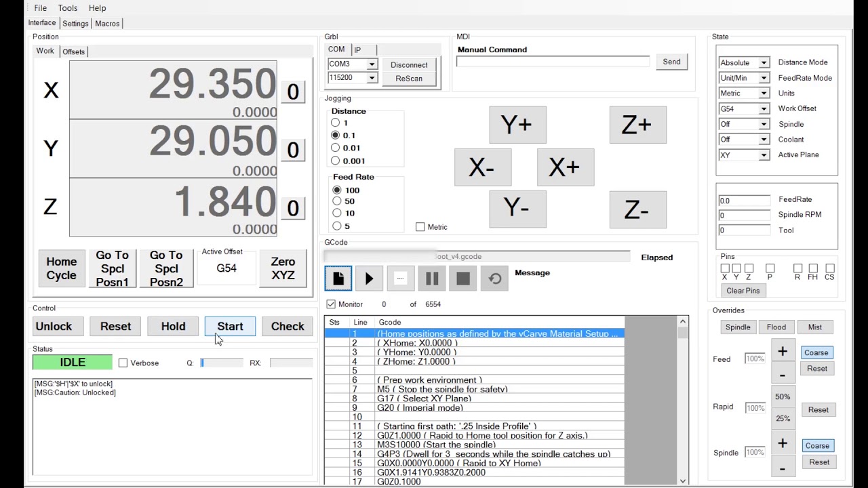Click the pause icon in the GCode panel
This screenshot has height=488, width=868.
click(432, 279)
